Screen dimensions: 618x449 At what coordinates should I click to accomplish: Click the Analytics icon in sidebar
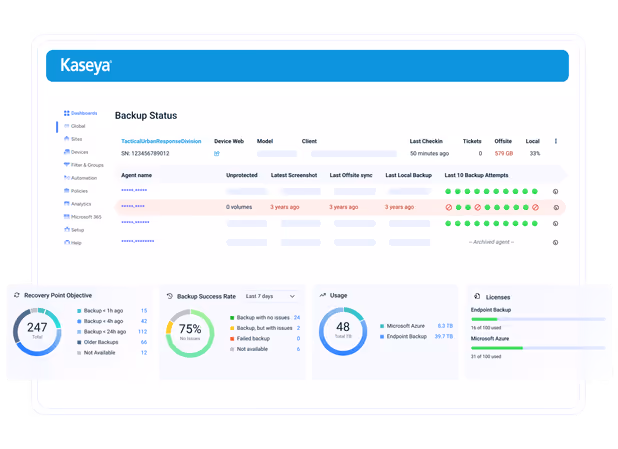pos(67,204)
